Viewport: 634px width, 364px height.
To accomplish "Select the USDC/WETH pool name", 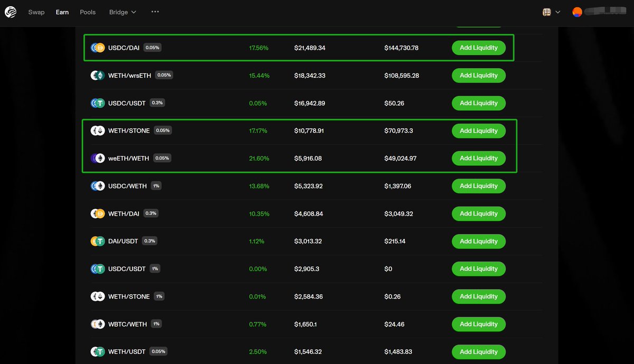I will (x=127, y=186).
